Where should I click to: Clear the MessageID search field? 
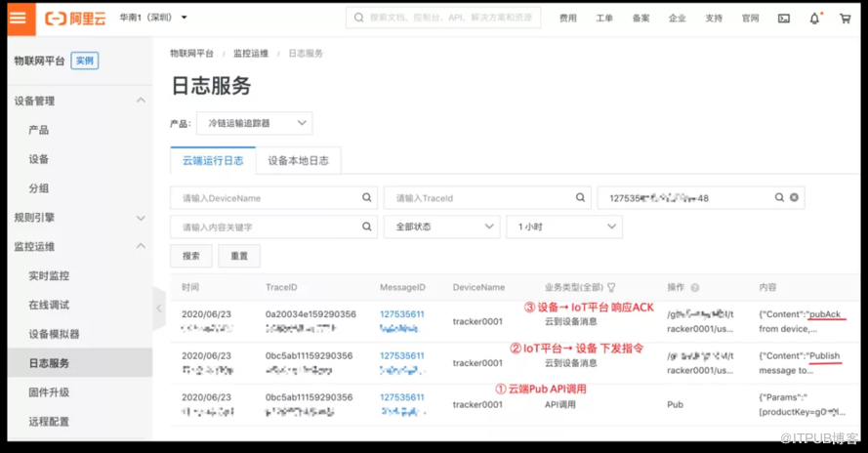[x=794, y=197]
